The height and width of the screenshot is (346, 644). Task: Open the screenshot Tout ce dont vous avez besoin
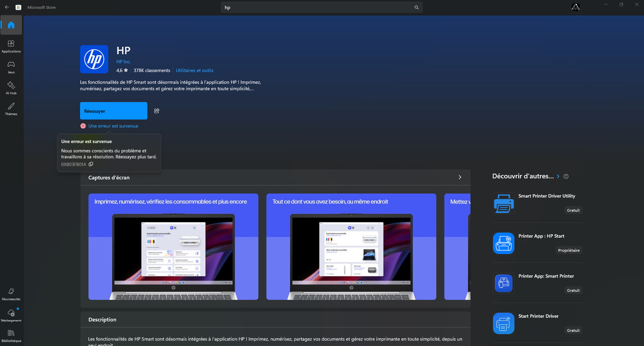[x=351, y=247]
